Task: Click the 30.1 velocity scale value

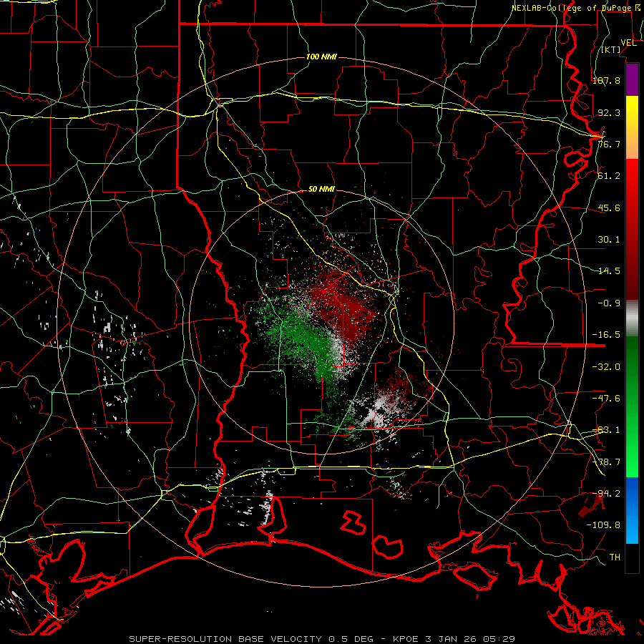Action: 609,240
